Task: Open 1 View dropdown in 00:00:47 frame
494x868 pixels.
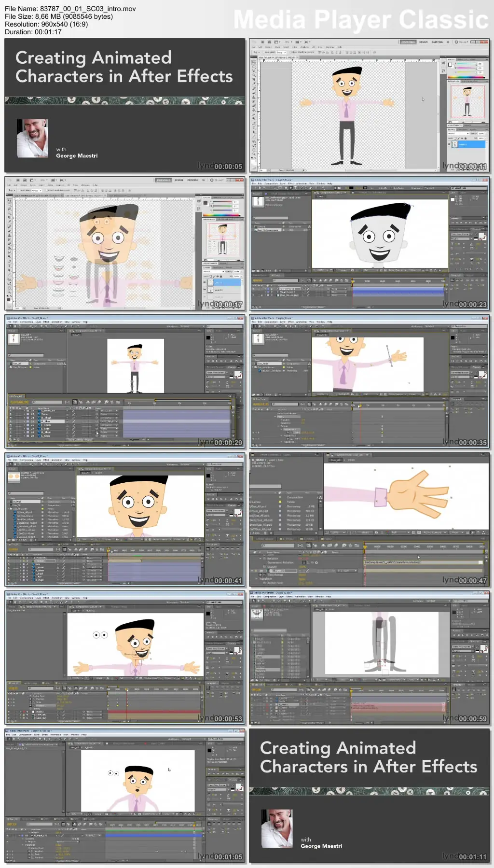Action: pyautogui.click(x=456, y=532)
